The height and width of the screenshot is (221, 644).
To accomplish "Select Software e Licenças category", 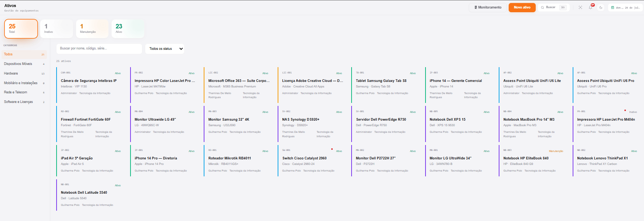I will pos(24,102).
